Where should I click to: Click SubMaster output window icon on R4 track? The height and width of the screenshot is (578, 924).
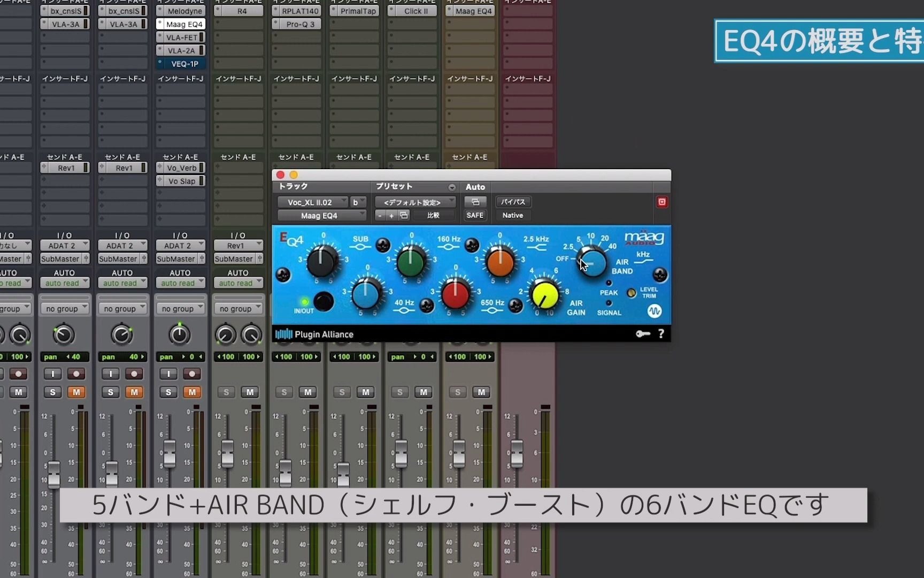(259, 258)
